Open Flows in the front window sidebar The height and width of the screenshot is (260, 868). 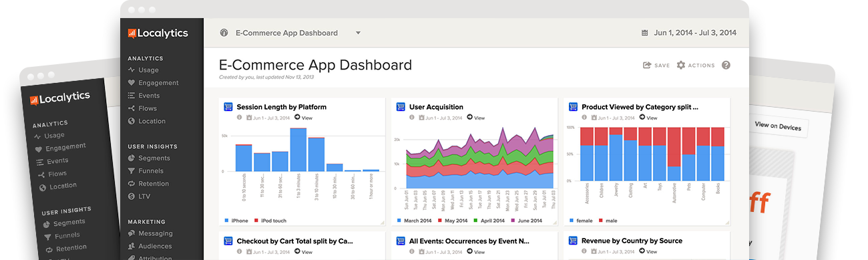pos(142,108)
